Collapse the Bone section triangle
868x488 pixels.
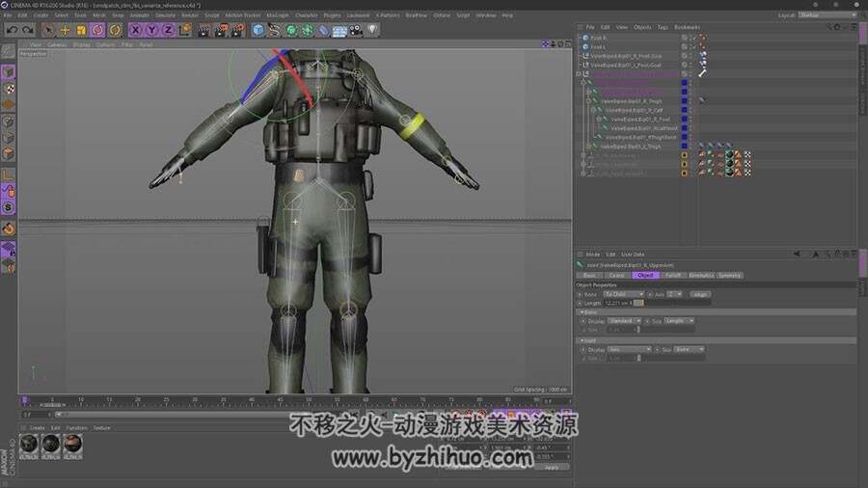(x=582, y=312)
